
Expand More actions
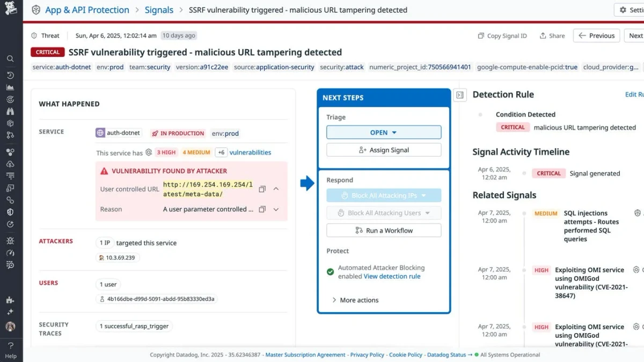coord(355,300)
